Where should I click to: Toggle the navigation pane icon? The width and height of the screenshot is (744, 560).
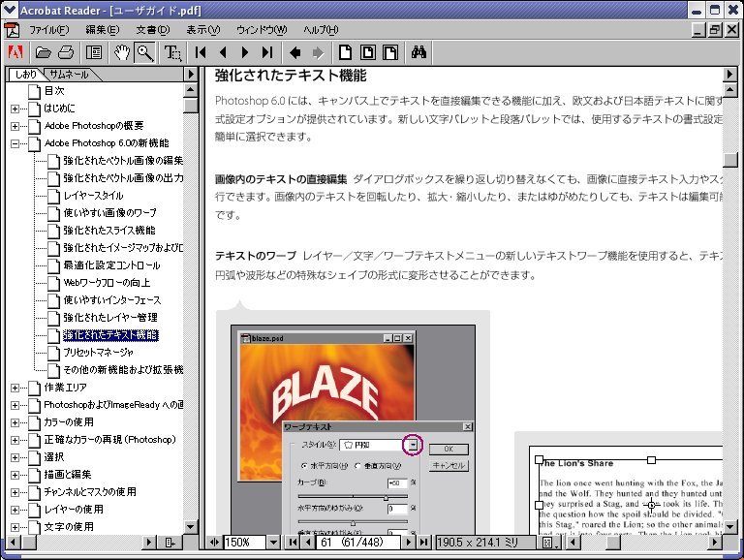point(94,52)
